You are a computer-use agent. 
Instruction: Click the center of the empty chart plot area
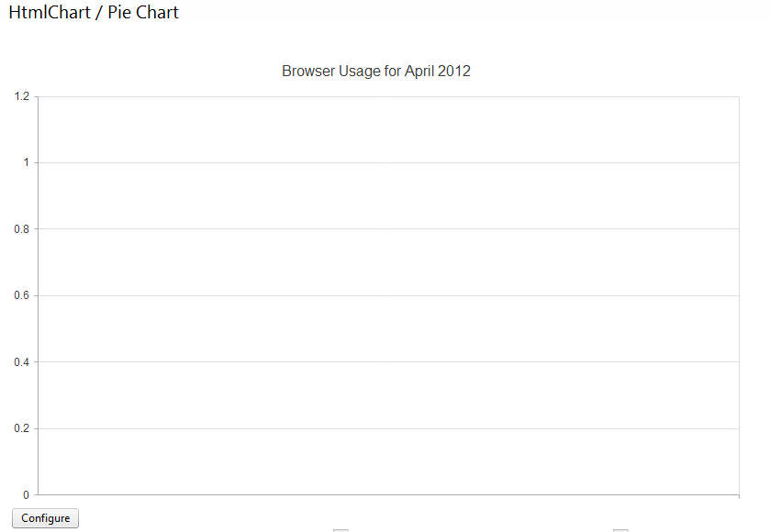[388, 295]
